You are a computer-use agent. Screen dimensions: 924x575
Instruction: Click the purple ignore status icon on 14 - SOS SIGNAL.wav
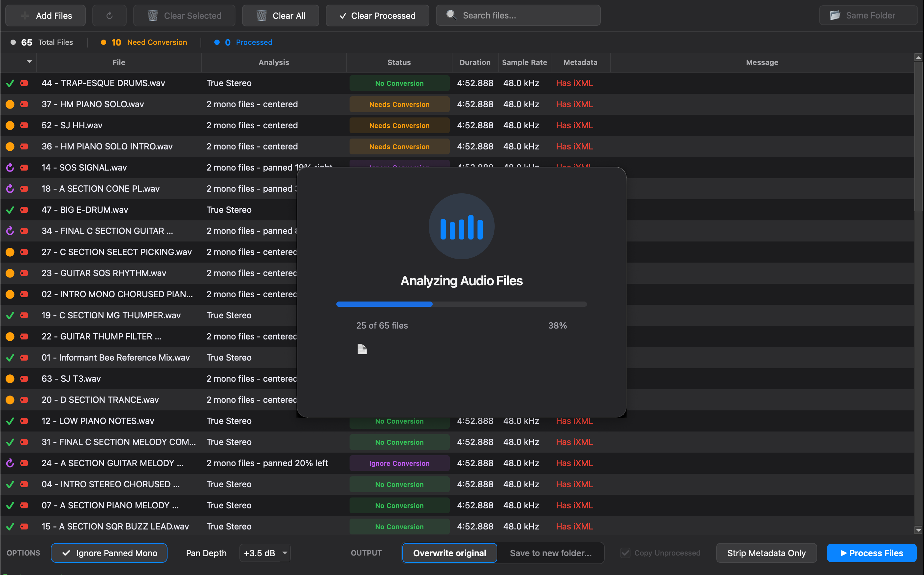[10, 167]
